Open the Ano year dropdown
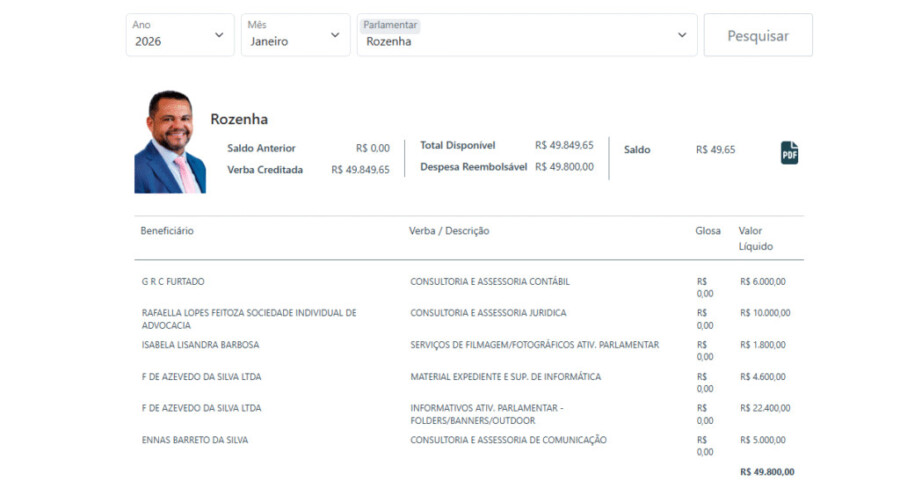Screen dimensions: 900x496 point(180,35)
